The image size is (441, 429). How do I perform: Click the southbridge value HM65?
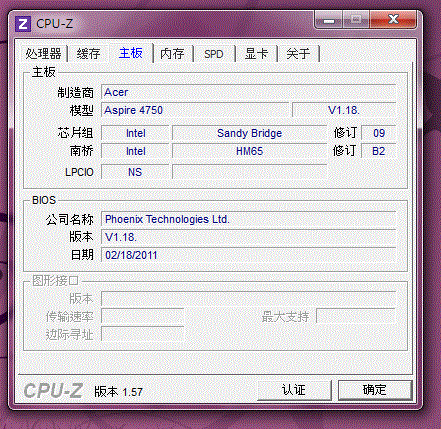[x=249, y=151]
